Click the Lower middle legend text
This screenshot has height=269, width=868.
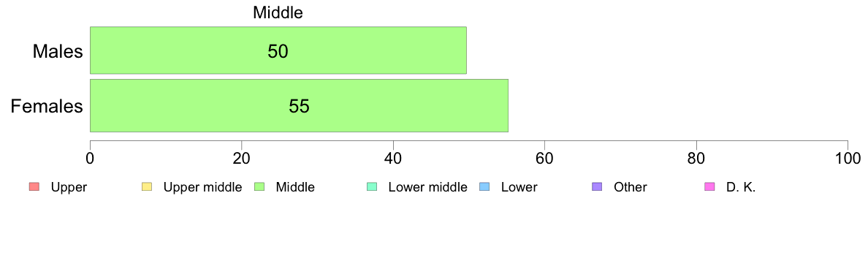pyautogui.click(x=428, y=187)
